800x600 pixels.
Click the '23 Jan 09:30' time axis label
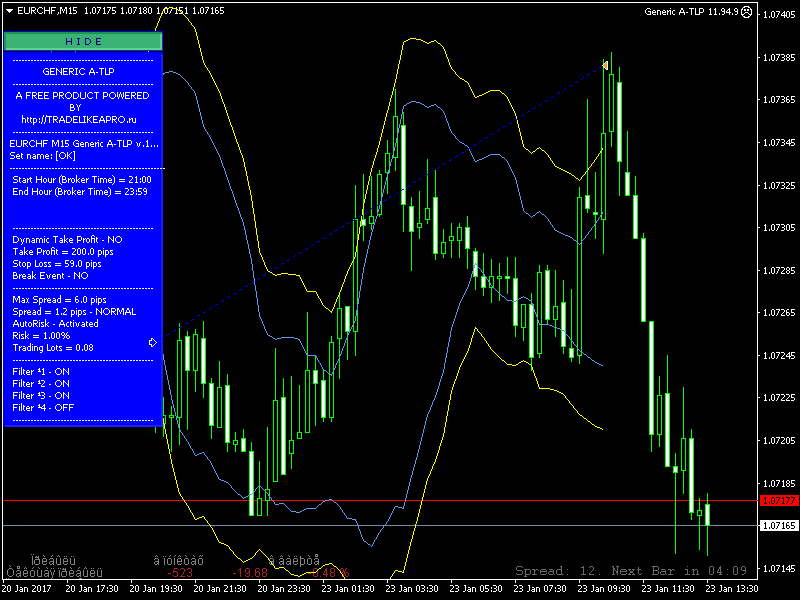click(604, 589)
